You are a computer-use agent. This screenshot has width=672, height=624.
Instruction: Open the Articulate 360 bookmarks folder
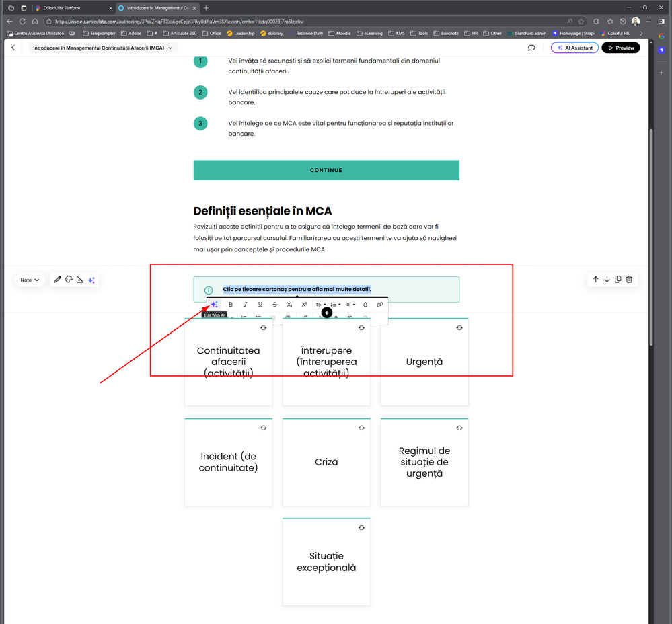(180, 34)
